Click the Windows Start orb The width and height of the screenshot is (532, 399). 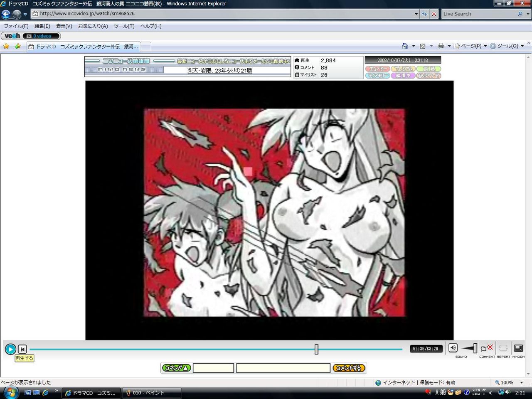click(x=10, y=392)
